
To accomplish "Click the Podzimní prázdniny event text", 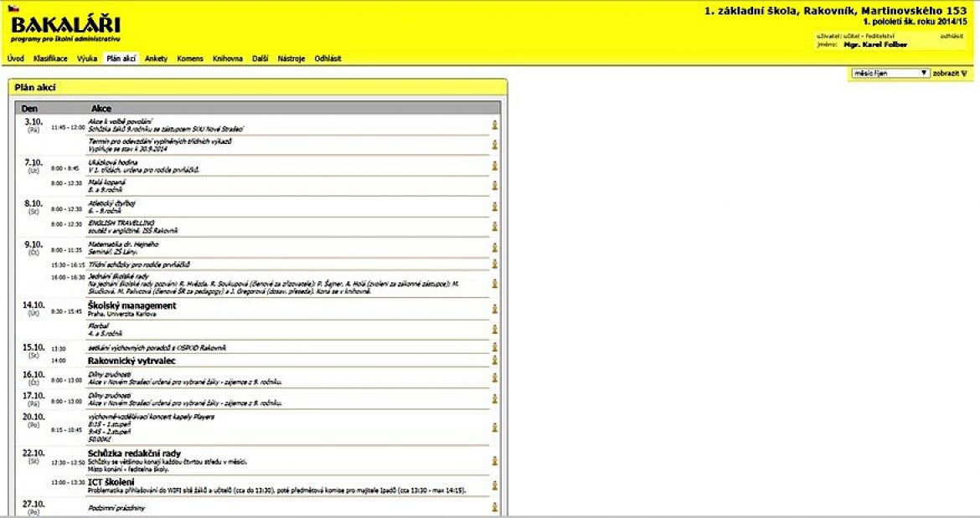I will click(116, 508).
